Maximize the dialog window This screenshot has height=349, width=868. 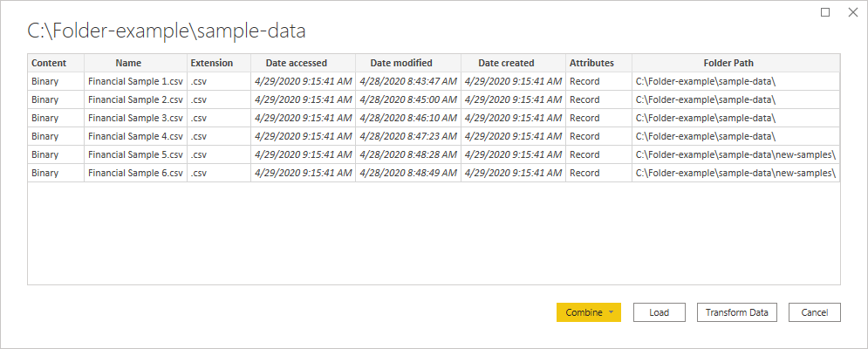826,12
